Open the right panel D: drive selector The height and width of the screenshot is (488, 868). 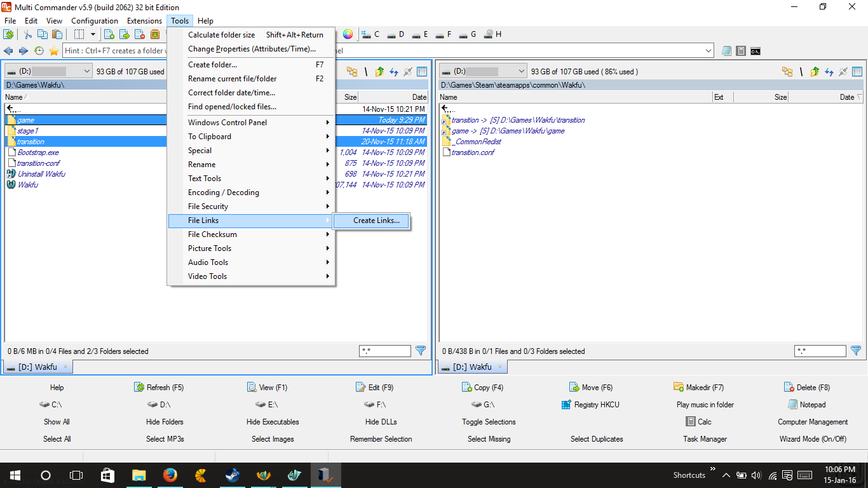[x=483, y=71]
